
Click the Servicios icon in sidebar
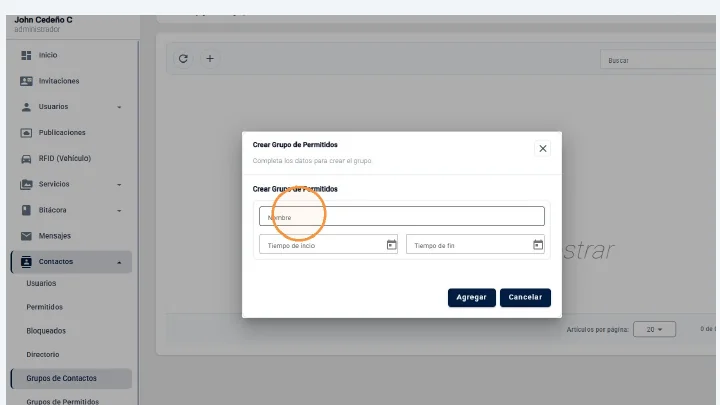tap(26, 184)
